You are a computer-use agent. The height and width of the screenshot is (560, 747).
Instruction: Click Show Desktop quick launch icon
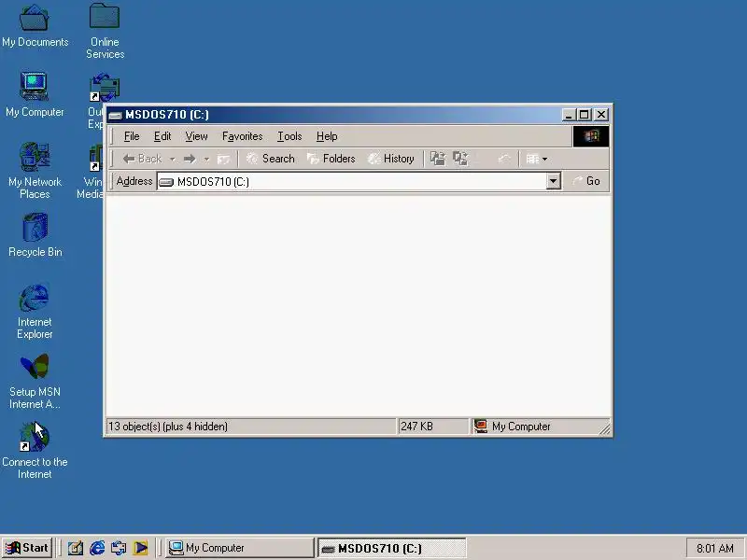pyautogui.click(x=76, y=548)
